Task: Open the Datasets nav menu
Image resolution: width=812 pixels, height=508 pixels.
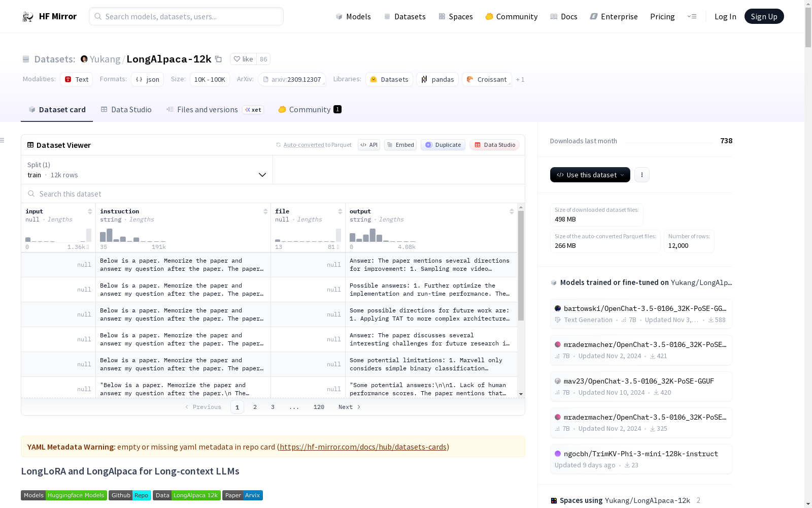Action: pos(404,17)
